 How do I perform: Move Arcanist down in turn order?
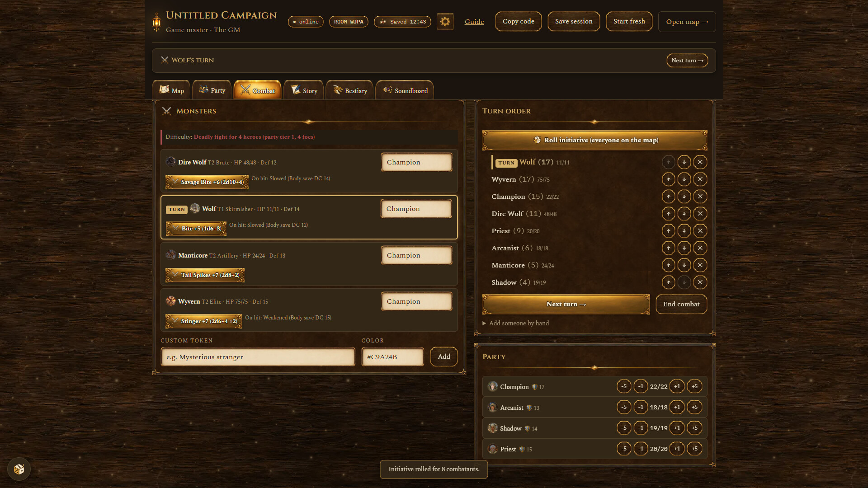(x=684, y=248)
